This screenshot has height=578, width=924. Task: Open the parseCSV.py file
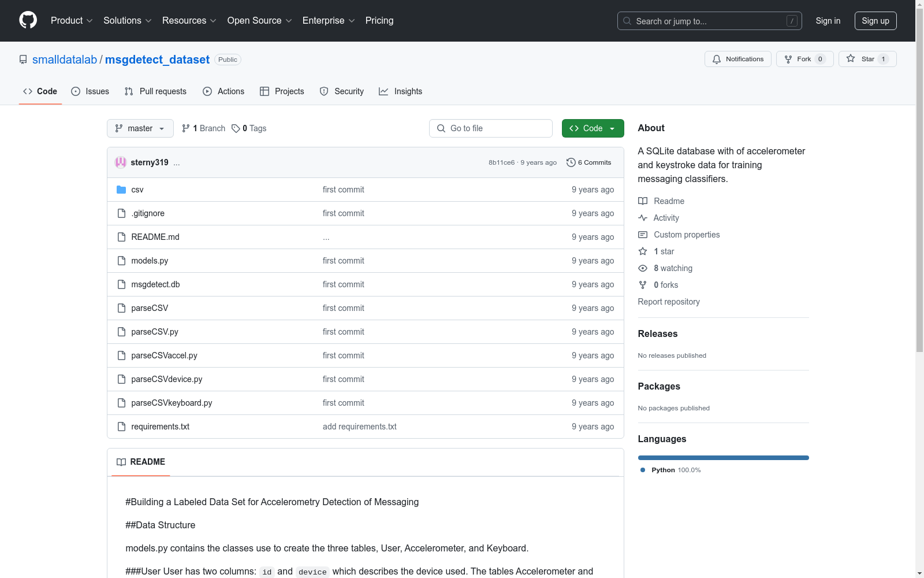point(155,332)
